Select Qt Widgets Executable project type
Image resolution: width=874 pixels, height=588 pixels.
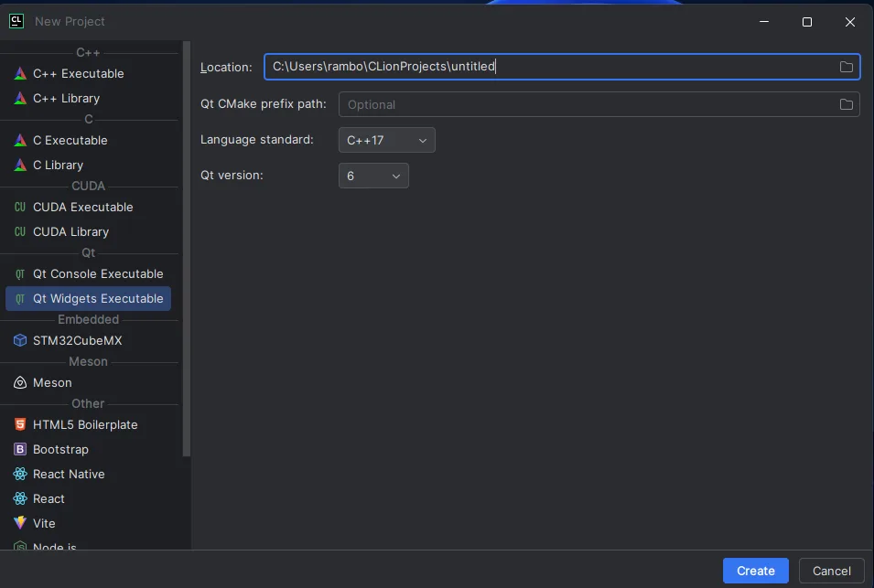(x=88, y=298)
